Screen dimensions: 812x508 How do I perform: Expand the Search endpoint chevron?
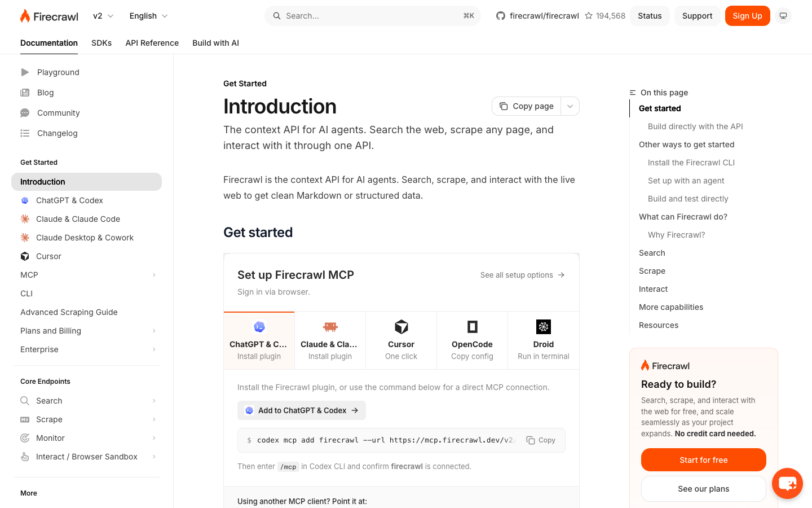click(x=154, y=401)
